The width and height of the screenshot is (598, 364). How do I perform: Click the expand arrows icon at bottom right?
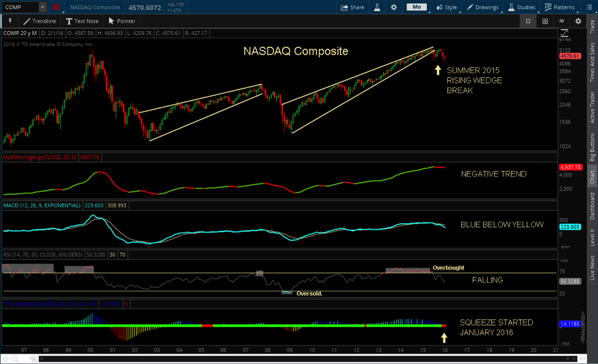coord(582,358)
